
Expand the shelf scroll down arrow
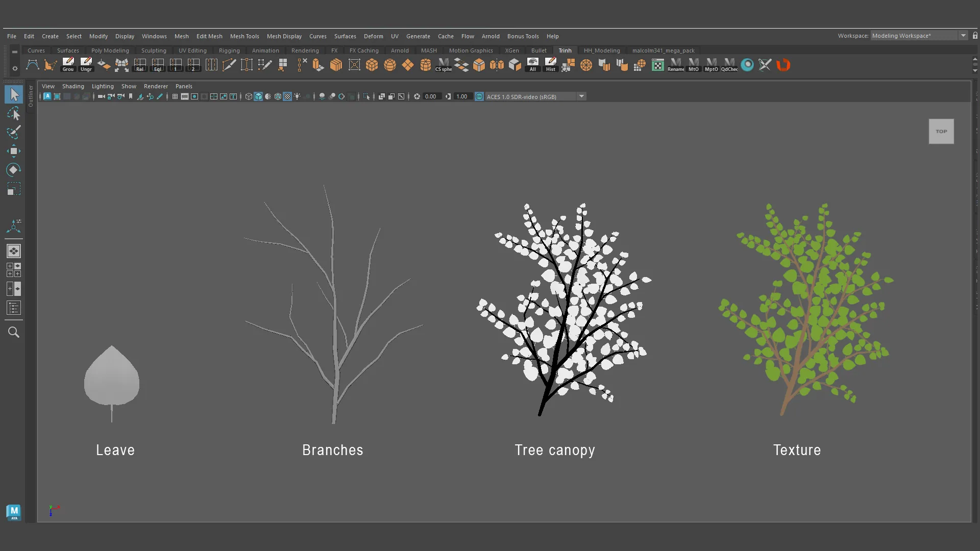pyautogui.click(x=975, y=71)
